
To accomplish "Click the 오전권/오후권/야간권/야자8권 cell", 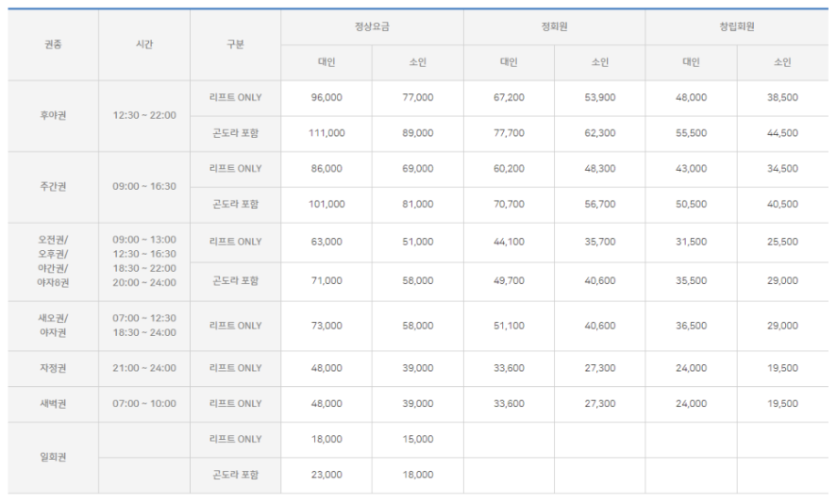I will click(53, 261).
